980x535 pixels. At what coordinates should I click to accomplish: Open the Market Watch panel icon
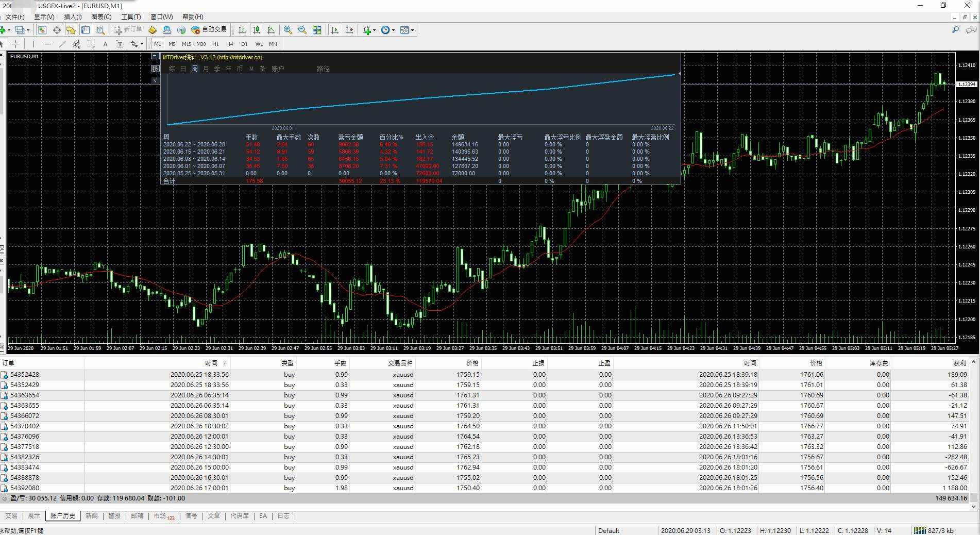point(42,30)
